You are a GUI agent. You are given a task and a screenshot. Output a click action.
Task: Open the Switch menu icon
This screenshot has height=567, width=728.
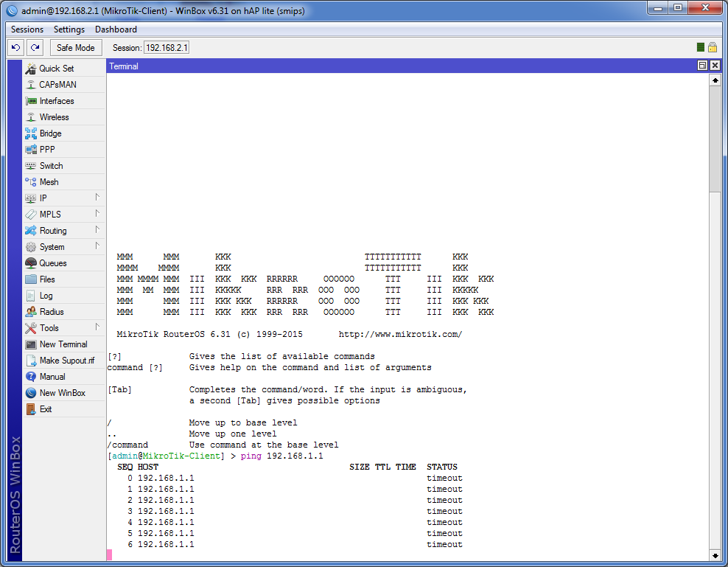31,166
